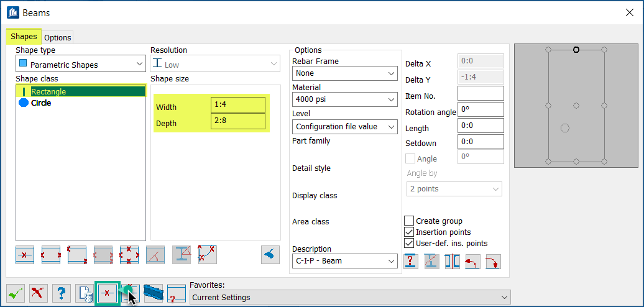
Task: Click the green checkmark OK button
Action: (x=16, y=293)
